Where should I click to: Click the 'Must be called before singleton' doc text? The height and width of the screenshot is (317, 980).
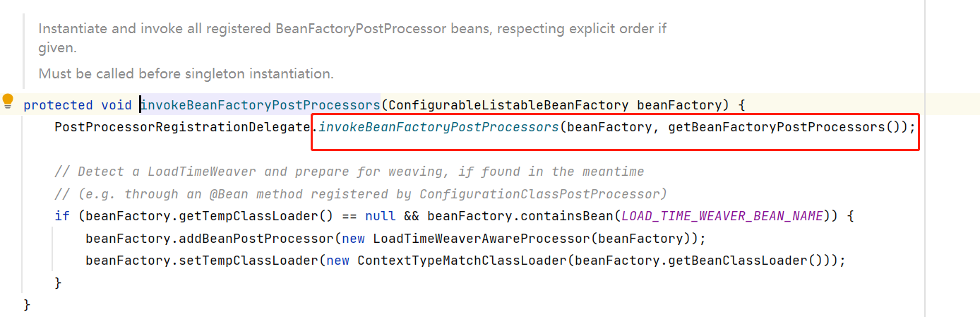tap(186, 73)
